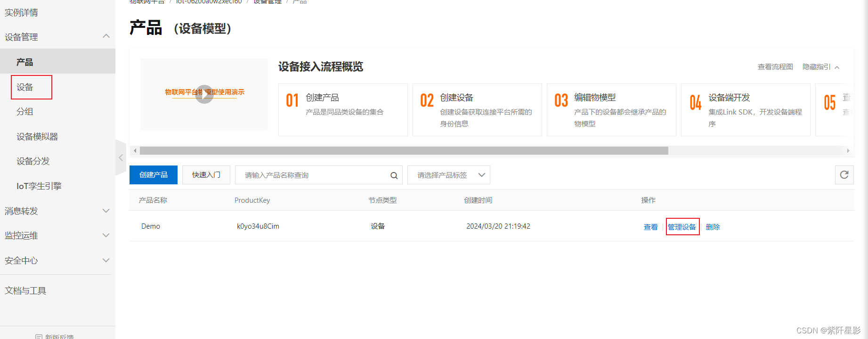Open step 02 创建设备 card
The height and width of the screenshot is (339, 868).
click(477, 110)
